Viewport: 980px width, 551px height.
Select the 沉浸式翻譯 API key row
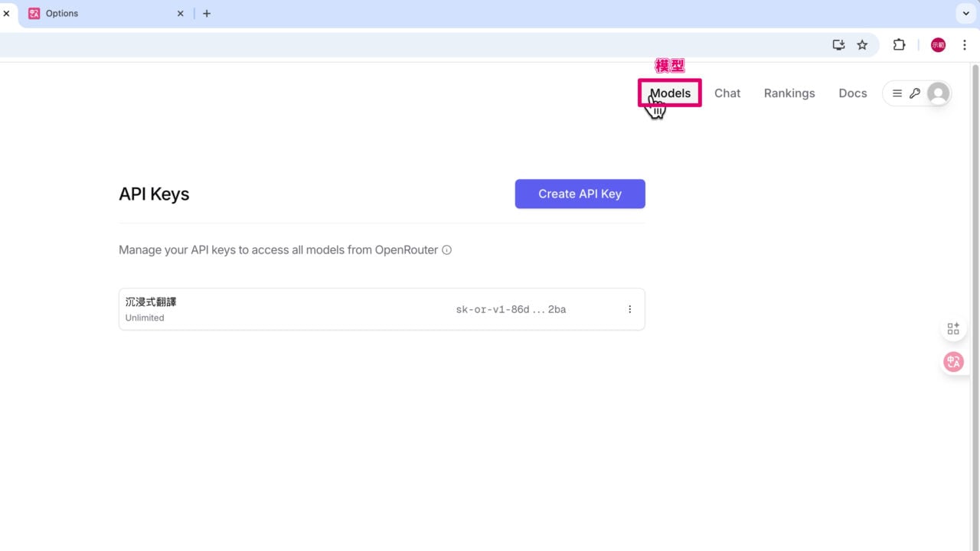click(382, 309)
